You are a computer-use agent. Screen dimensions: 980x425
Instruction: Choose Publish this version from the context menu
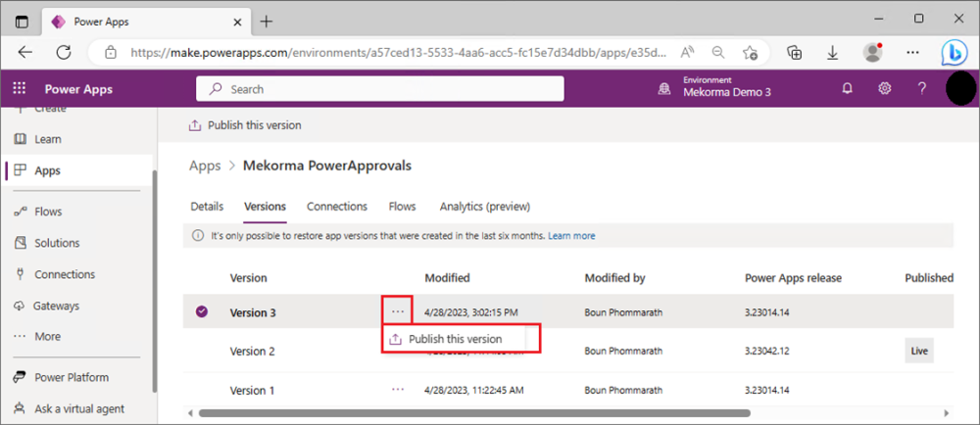[455, 339]
